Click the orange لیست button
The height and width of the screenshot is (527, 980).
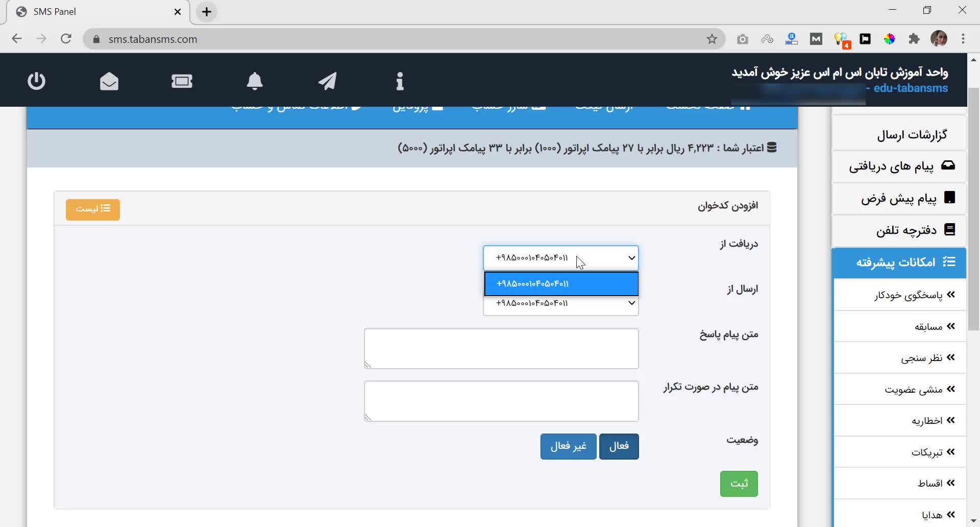tap(93, 209)
